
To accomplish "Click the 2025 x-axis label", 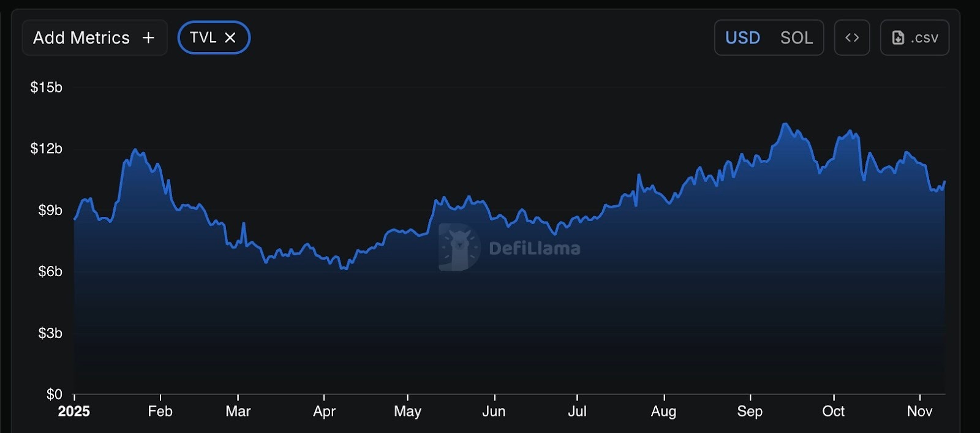I will pos(74,412).
